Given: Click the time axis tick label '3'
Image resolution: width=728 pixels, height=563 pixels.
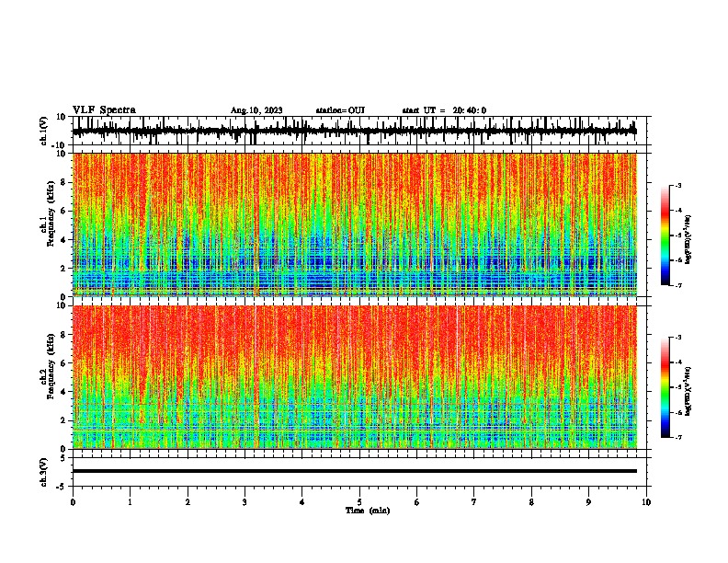Looking at the screenshot, I should [x=245, y=502].
